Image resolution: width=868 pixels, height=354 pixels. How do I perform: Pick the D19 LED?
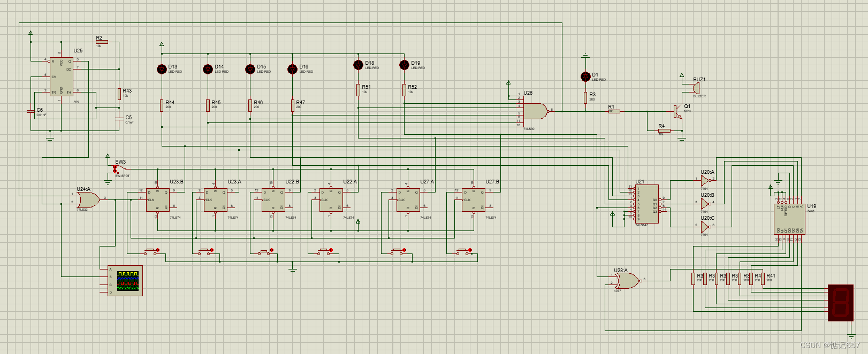(404, 65)
